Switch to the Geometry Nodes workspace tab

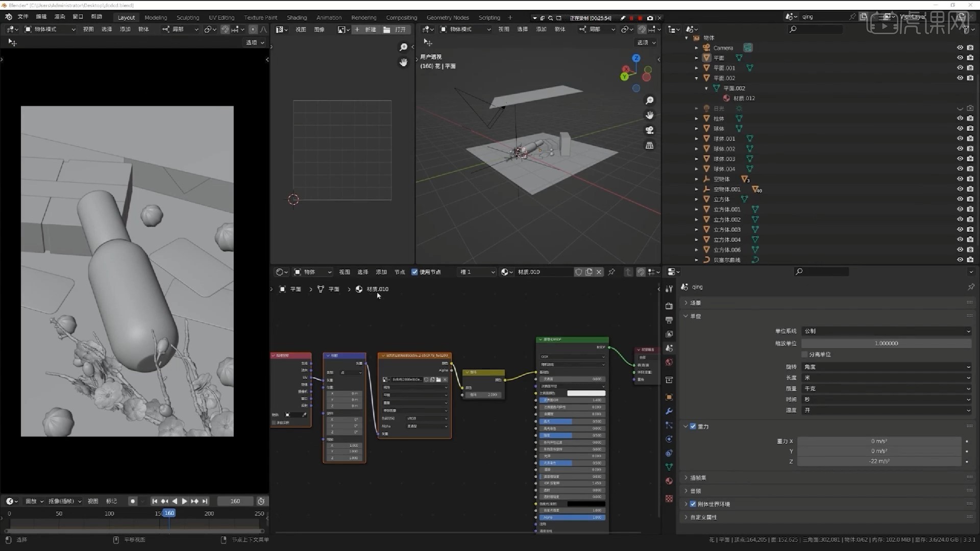448,17
